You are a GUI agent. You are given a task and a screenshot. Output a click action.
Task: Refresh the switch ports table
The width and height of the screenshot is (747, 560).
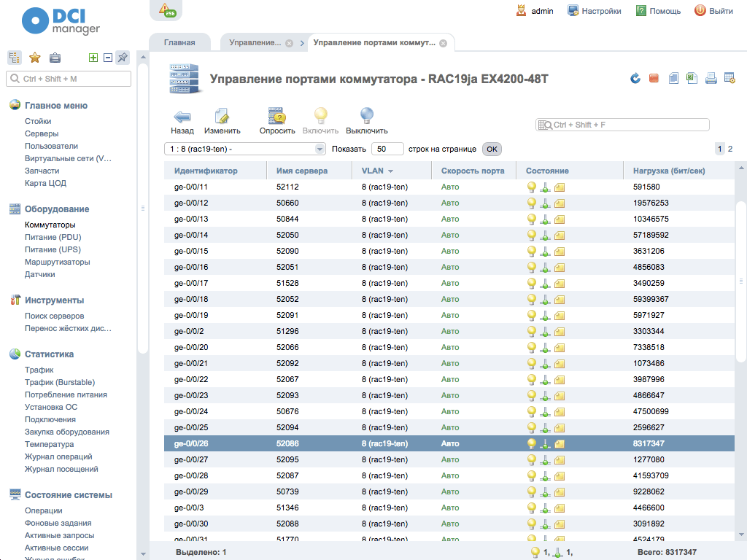point(635,77)
